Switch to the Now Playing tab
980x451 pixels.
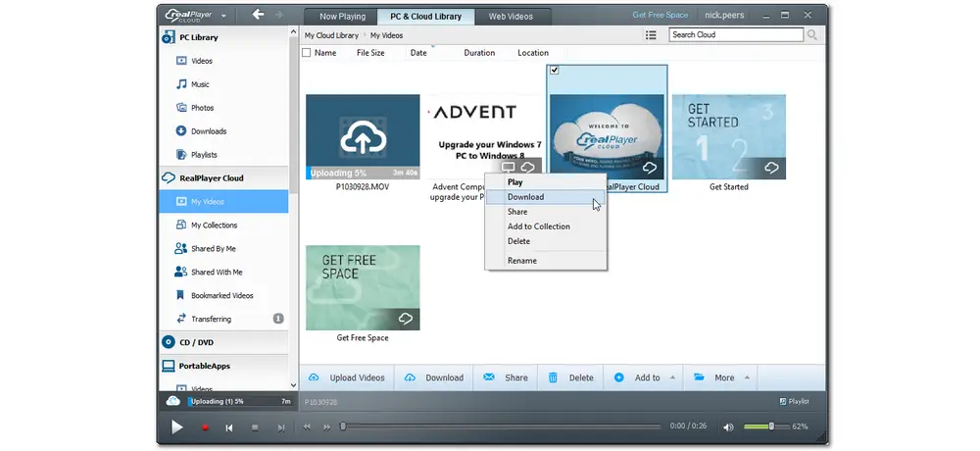[x=342, y=17]
